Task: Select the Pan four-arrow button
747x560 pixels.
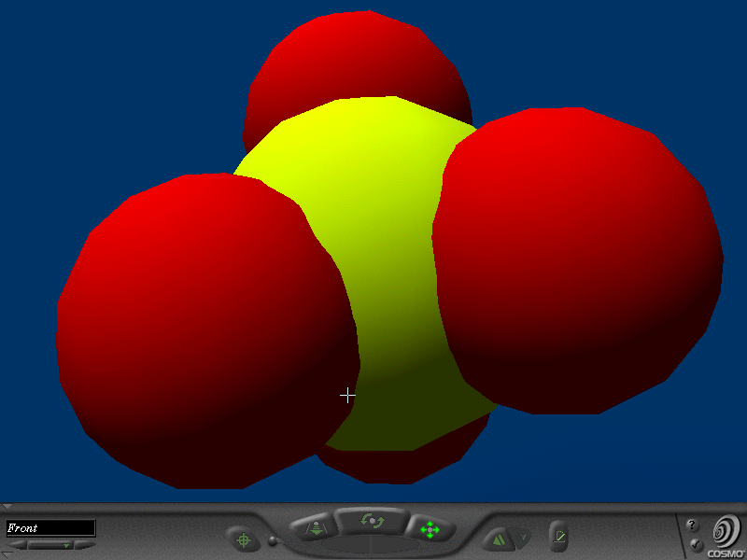Action: coord(430,529)
